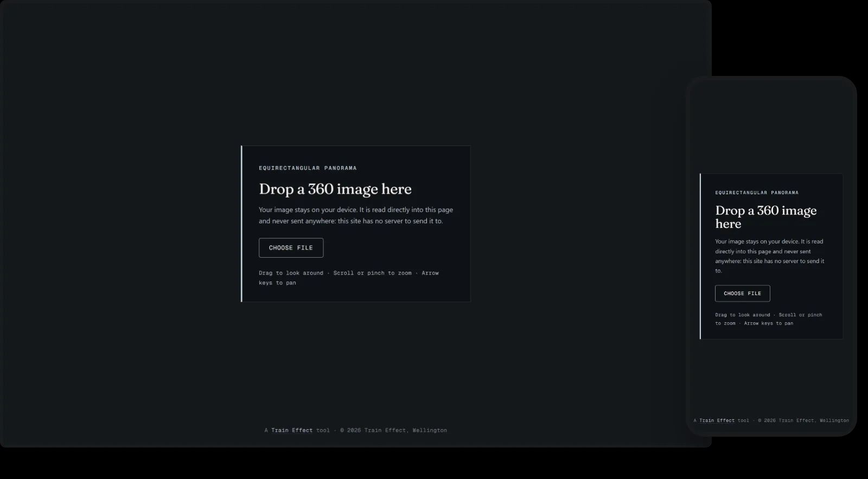868x479 pixels.
Task: Click '© 2026 Train Effect, Wellington' in desktop footer
Action: [x=393, y=430]
